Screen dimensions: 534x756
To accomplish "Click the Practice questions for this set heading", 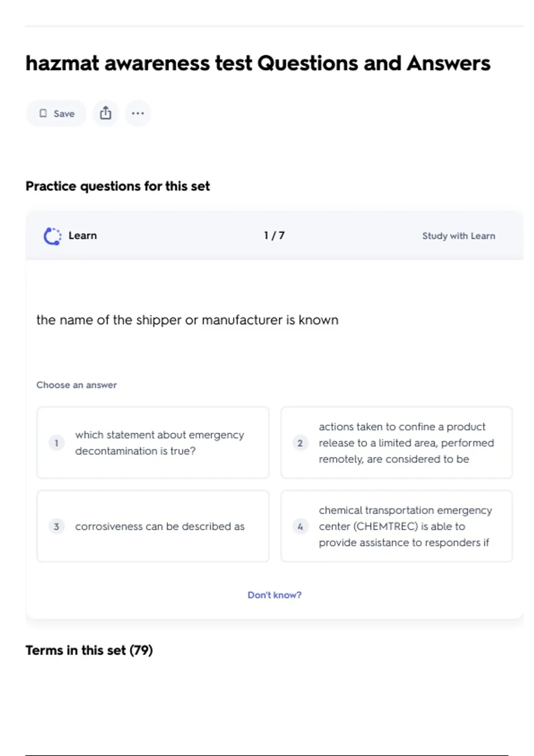I will click(x=117, y=186).
